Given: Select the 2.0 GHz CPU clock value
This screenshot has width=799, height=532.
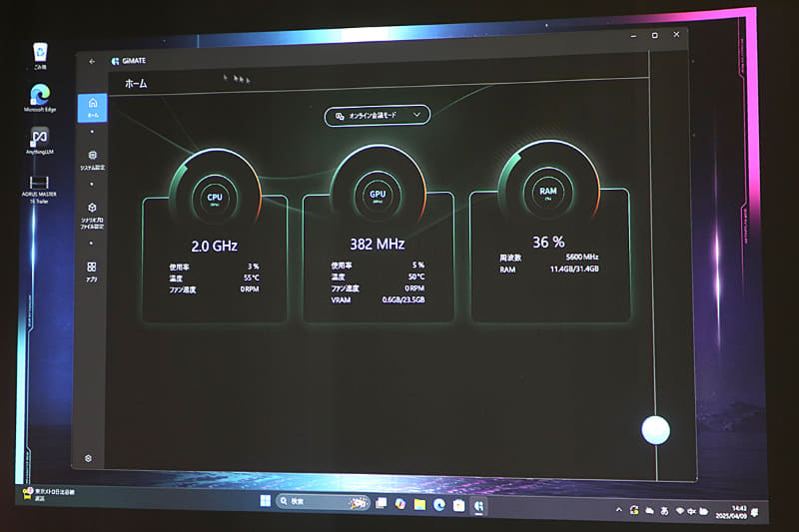Looking at the screenshot, I should [214, 247].
